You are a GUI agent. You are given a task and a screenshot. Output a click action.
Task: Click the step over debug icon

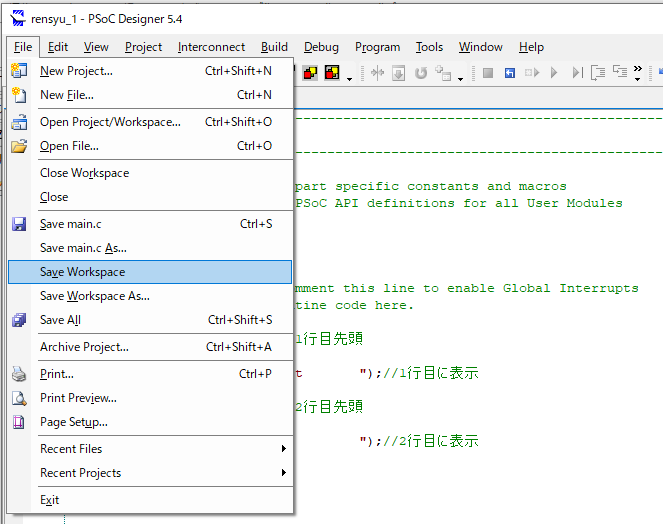click(x=620, y=71)
